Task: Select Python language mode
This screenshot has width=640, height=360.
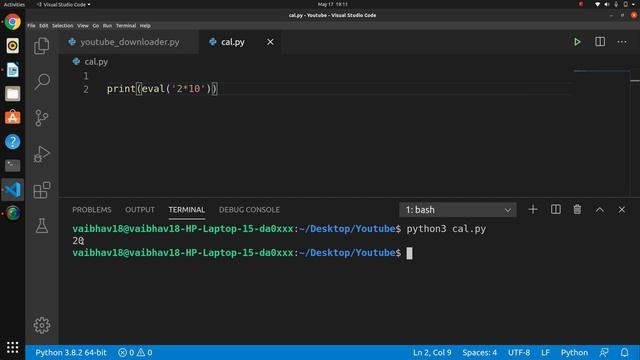Action: pyautogui.click(x=574, y=352)
